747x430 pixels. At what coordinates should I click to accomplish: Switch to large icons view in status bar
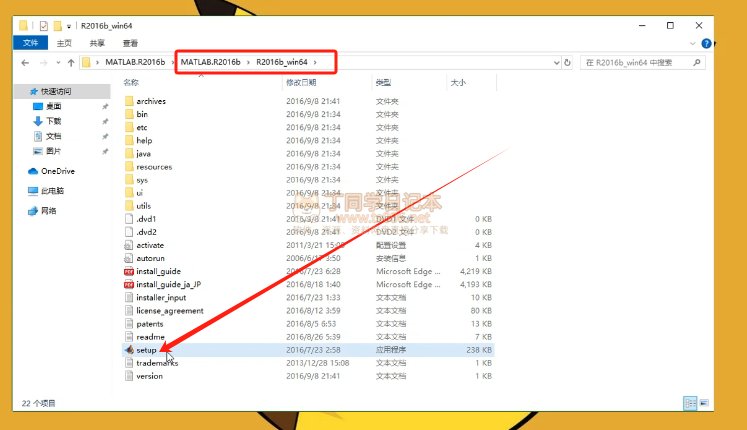click(x=703, y=403)
